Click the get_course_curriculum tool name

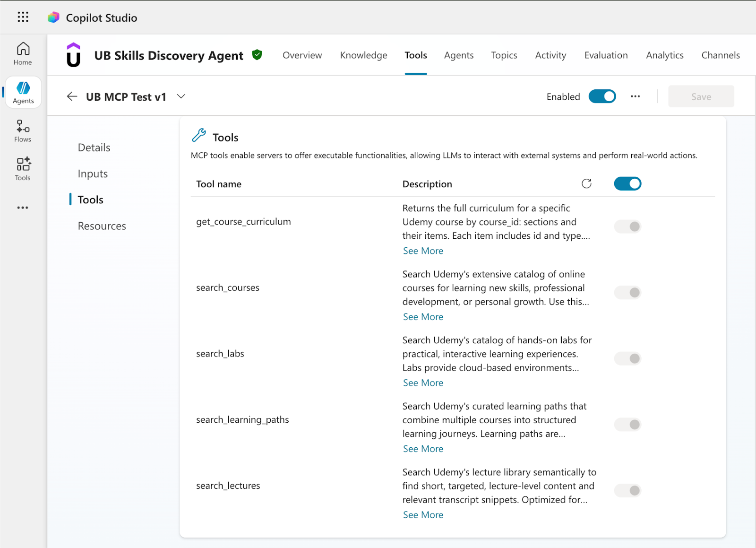(x=243, y=222)
